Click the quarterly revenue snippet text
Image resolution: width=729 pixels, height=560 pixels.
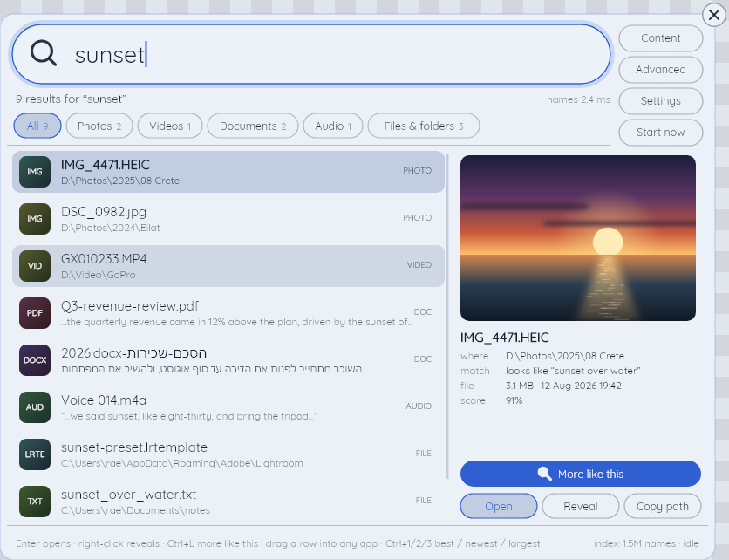coord(237,322)
